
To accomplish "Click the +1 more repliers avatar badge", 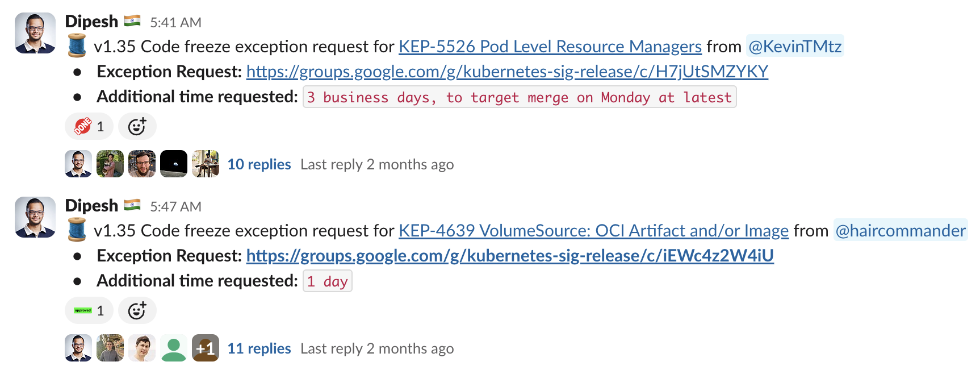I will (x=205, y=348).
